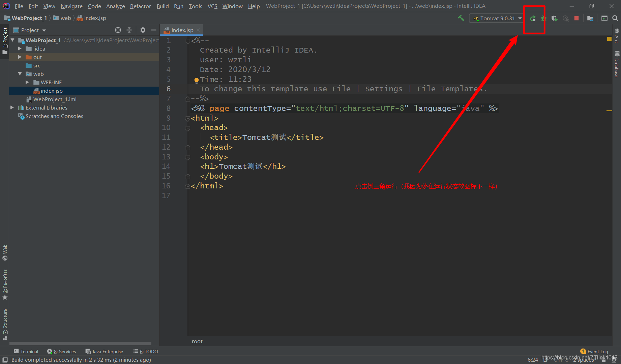Open the Run menu

pos(179,6)
